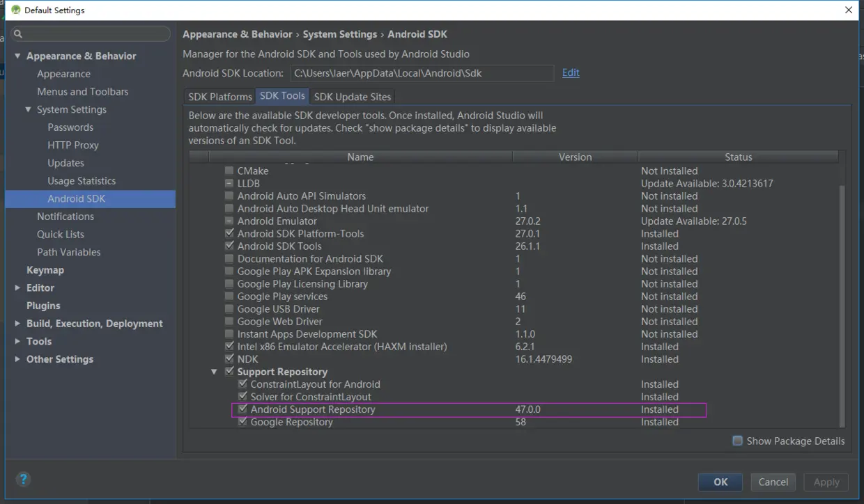Click the Android Studio title bar icon
The image size is (864, 504).
[x=16, y=10]
